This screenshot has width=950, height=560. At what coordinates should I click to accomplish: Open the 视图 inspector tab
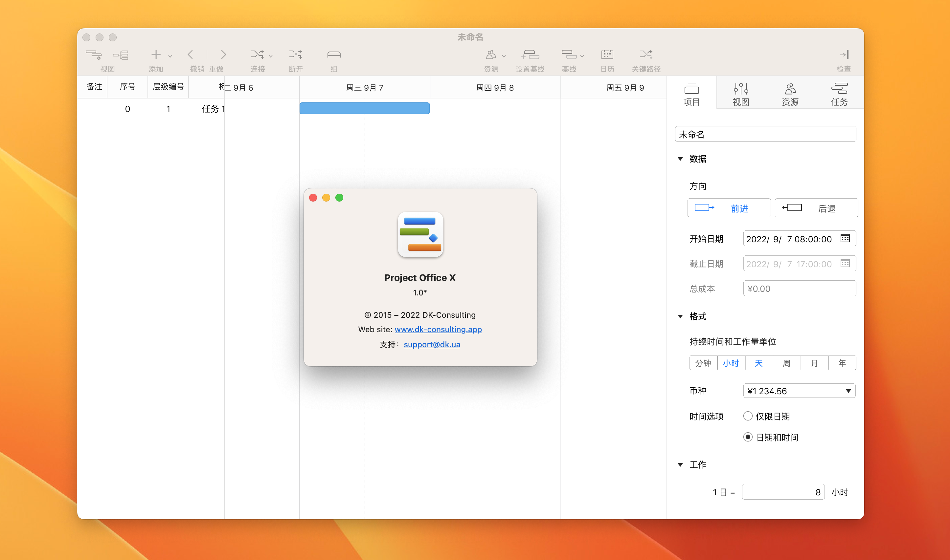(x=740, y=93)
